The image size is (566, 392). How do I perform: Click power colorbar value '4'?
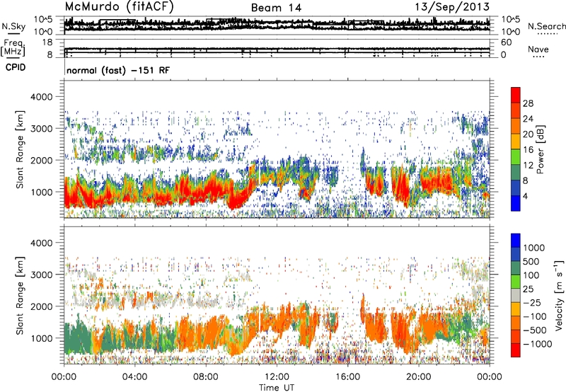[526, 196]
